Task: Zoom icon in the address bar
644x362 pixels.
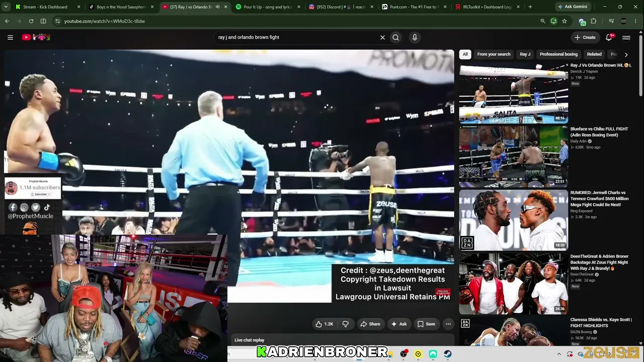Action: [542, 21]
